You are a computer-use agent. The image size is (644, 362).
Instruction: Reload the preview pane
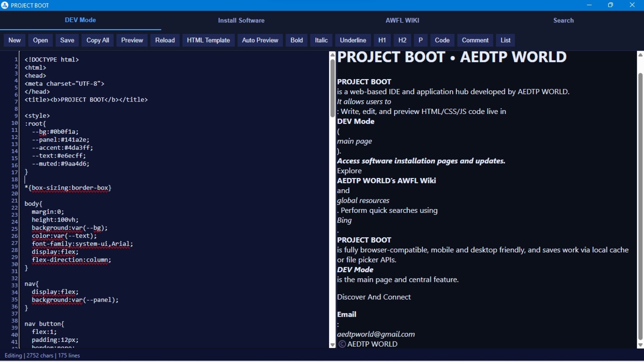click(165, 40)
